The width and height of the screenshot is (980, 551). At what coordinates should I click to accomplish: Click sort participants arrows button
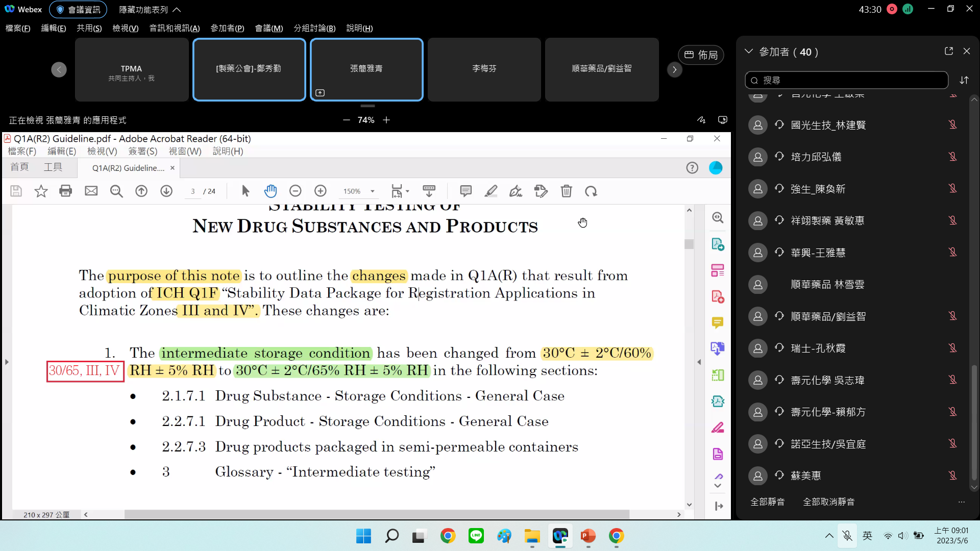click(x=964, y=80)
